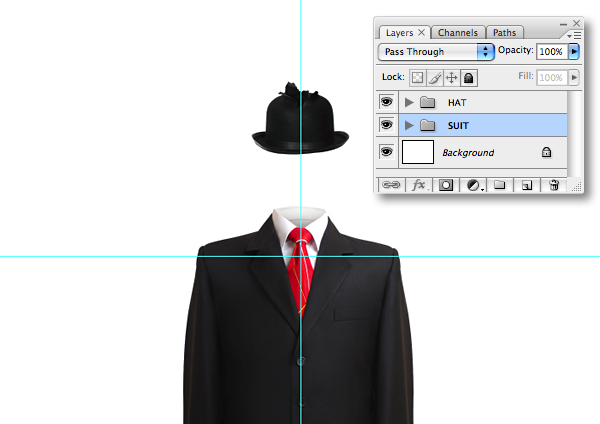This screenshot has height=424, width=600.
Task: Hide the Background layer
Action: click(x=386, y=152)
